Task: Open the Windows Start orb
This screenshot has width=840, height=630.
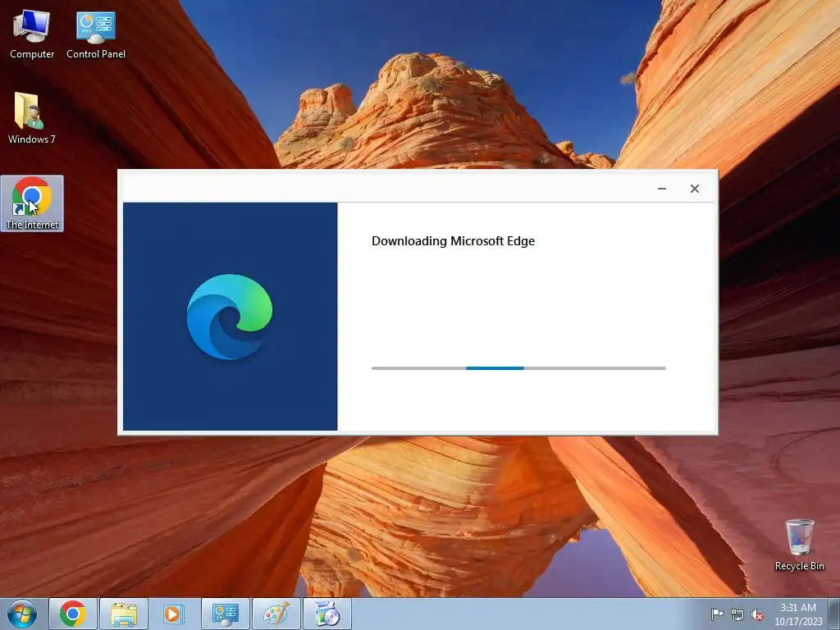Action: coord(22,614)
